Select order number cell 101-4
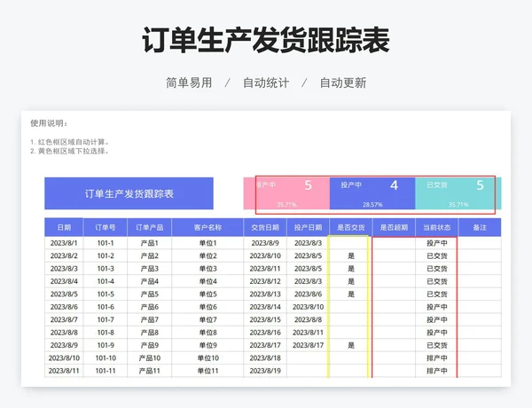Image resolution: width=532 pixels, height=408 pixels. click(106, 281)
